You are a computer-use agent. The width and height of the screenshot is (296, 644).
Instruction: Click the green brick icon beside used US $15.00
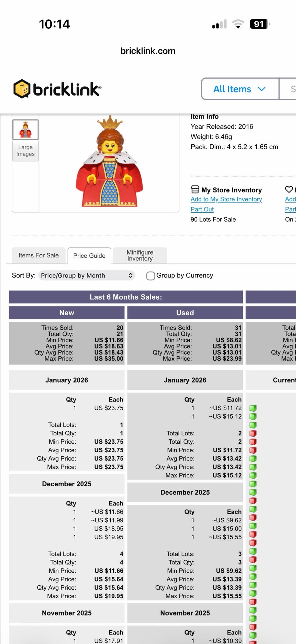tap(253, 526)
